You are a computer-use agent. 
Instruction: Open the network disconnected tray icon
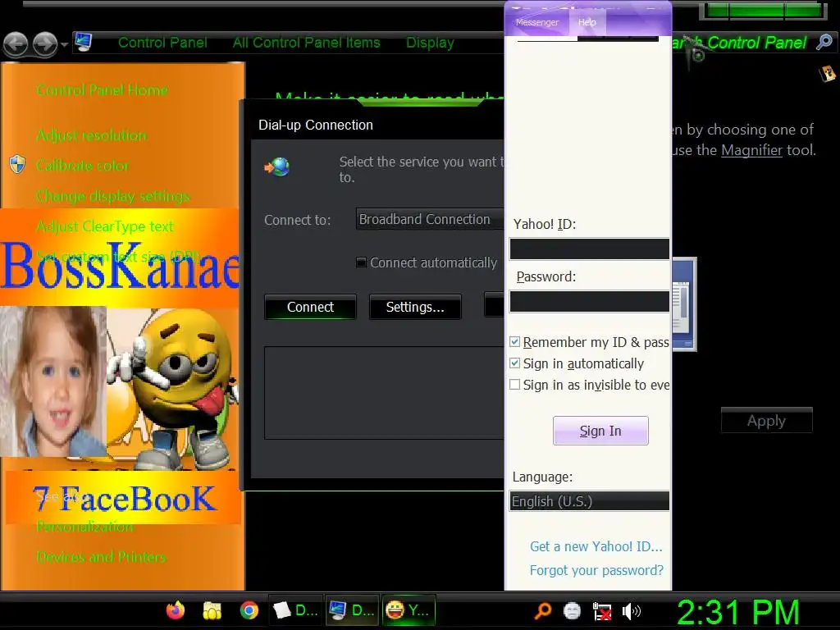602,611
